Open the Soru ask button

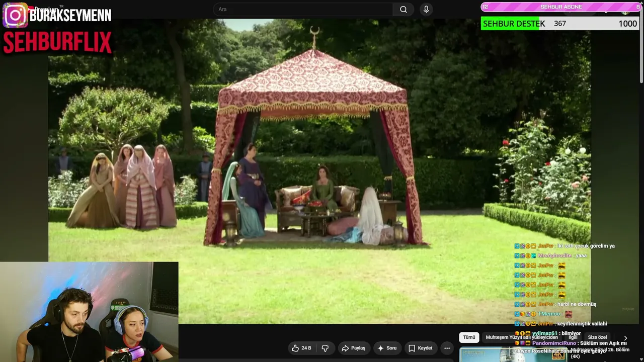(387, 348)
